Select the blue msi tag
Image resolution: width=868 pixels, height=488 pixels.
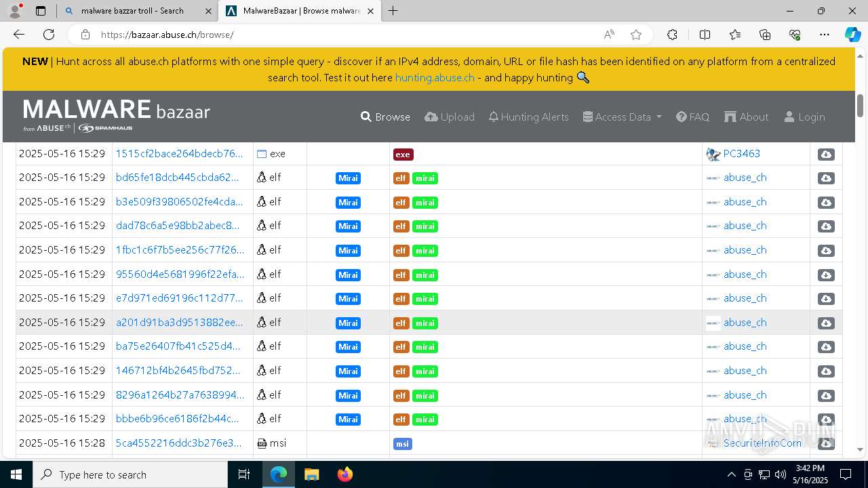(x=403, y=444)
